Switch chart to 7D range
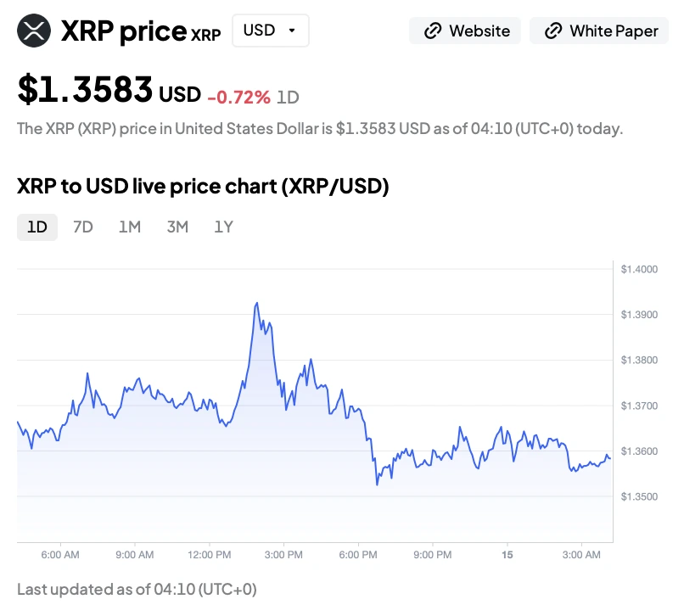This screenshot has width=684, height=616. tap(83, 227)
